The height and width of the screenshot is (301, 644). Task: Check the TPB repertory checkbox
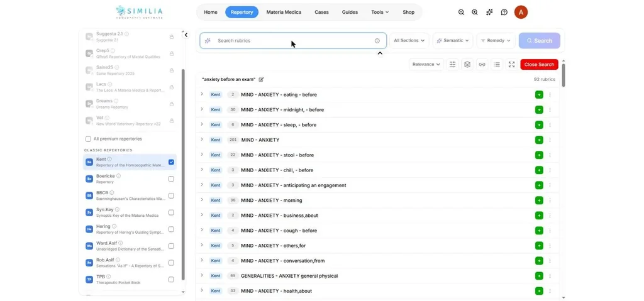[171, 280]
